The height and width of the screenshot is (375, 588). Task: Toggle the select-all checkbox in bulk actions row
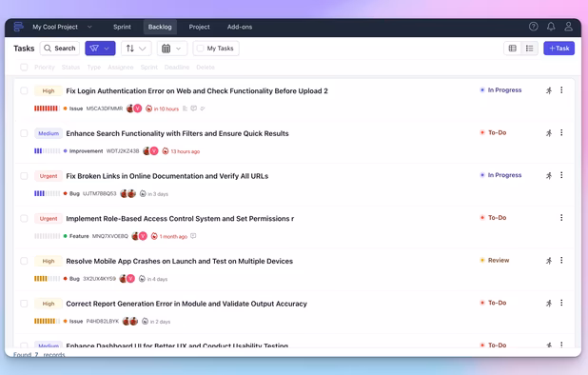coord(24,68)
